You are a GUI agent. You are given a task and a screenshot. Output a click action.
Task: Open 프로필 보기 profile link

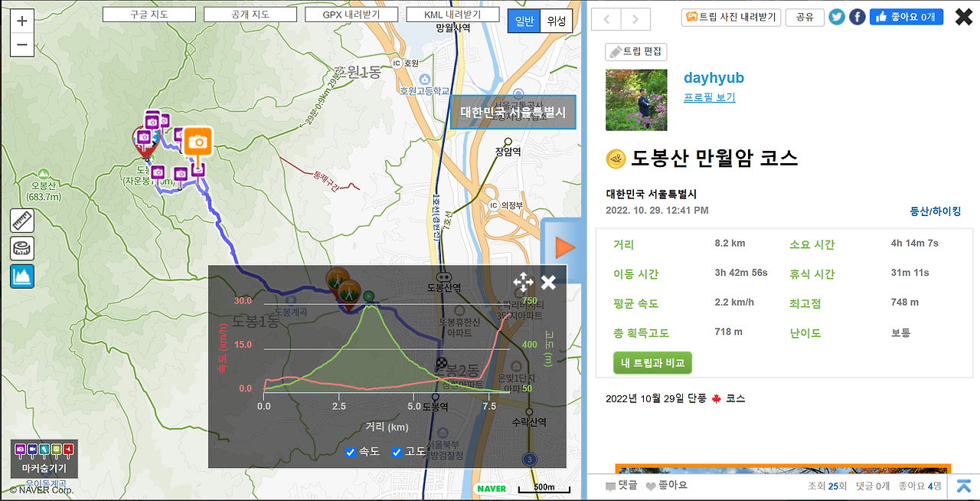[709, 97]
